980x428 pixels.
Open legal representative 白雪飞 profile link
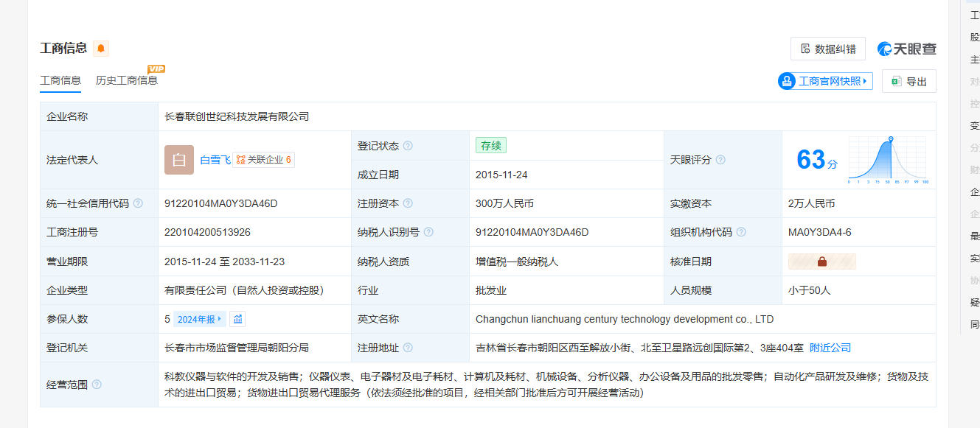click(215, 160)
